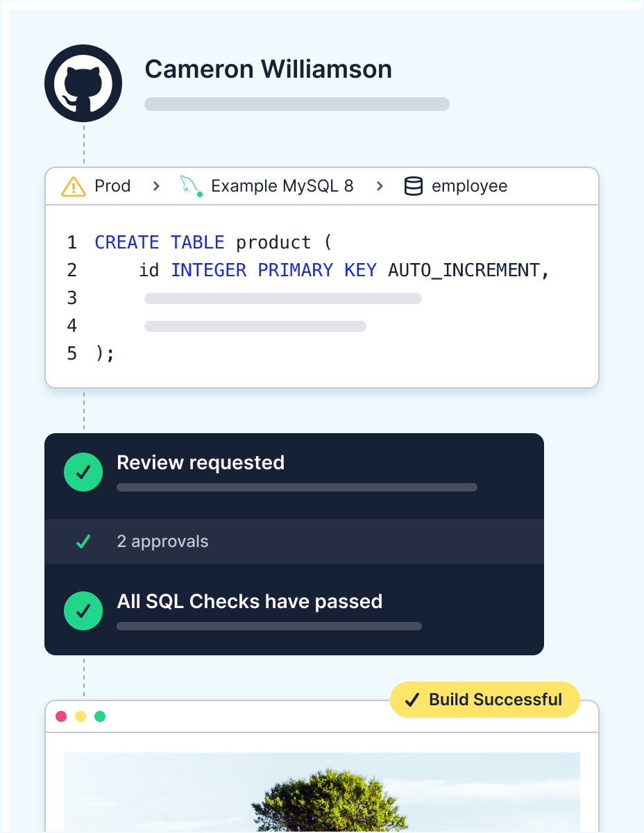Screen dimensions: 644x833
Task: Expand the chevron after Prod
Action: 157,186
